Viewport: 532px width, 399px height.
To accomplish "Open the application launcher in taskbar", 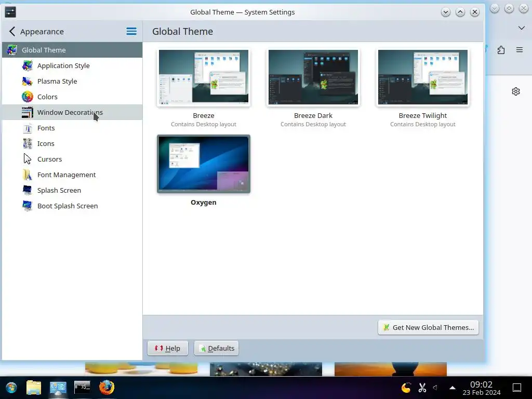I will 11,388.
